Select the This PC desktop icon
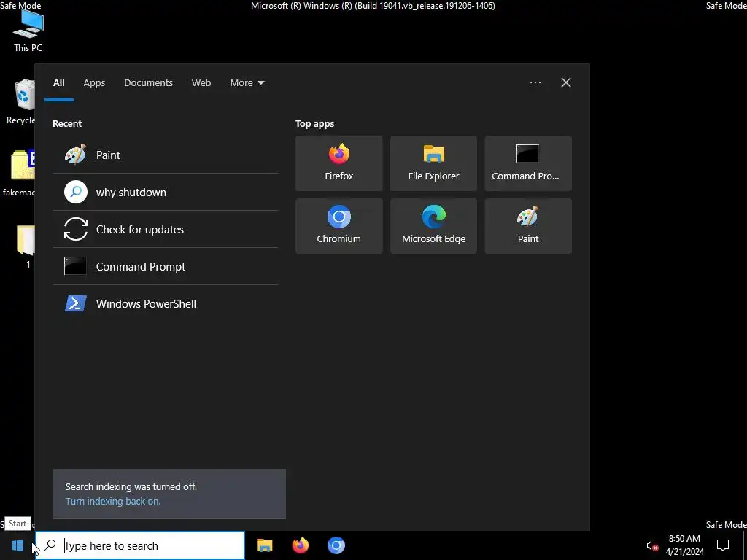The height and width of the screenshot is (560, 747). coord(28,31)
